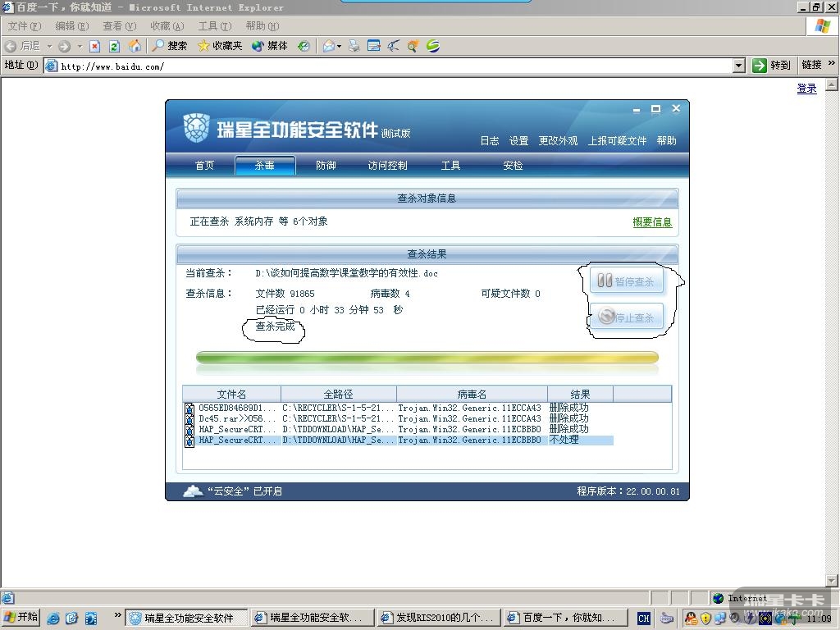Expand the Forward button history dropdown

pyautogui.click(x=80, y=47)
